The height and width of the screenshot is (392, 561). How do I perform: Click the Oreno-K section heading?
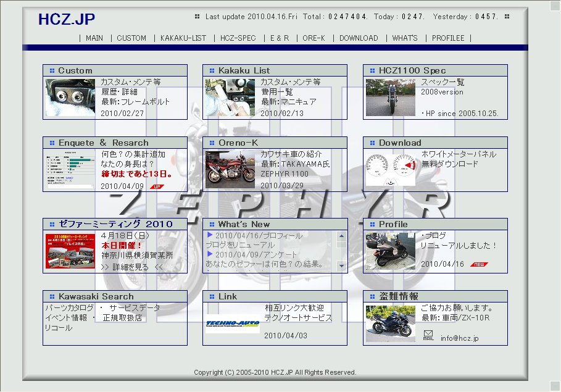(x=238, y=143)
